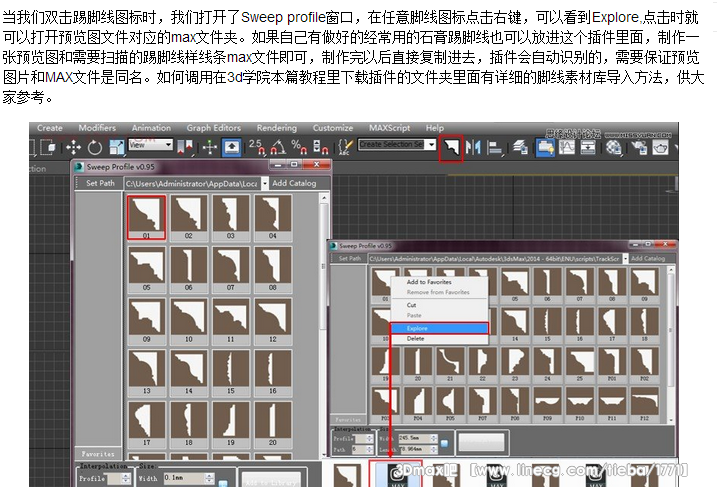717x487 pixels.
Task: Expand path dropdown in left Sweep Profile
Action: point(265,183)
